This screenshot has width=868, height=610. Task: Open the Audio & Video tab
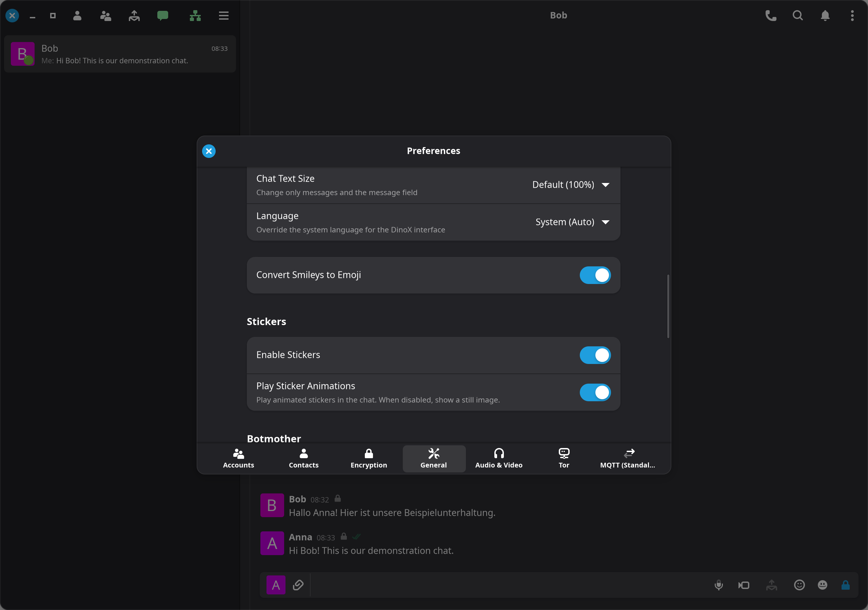(x=499, y=459)
